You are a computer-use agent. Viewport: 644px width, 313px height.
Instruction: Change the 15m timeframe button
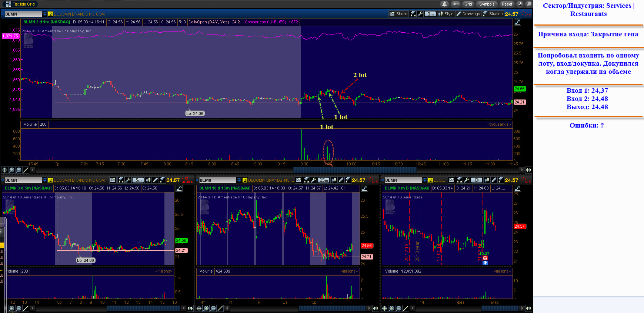[x=324, y=180]
